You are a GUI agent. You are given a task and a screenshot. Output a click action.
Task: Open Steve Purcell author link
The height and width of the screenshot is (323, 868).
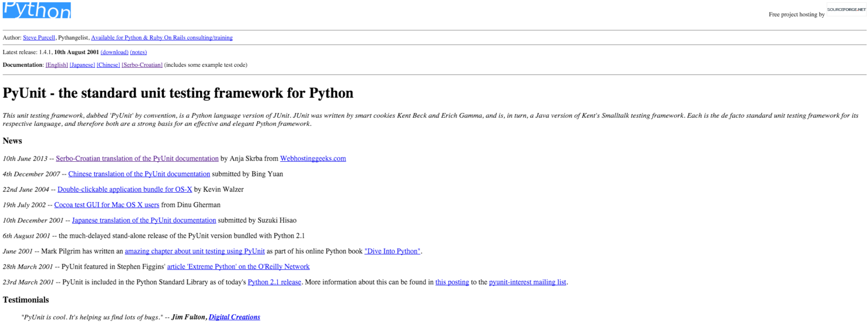(x=39, y=37)
